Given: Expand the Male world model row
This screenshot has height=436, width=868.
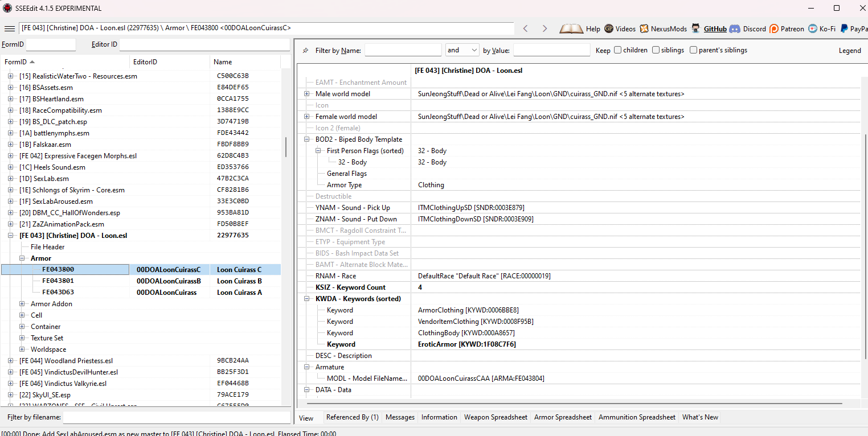Looking at the screenshot, I should pyautogui.click(x=307, y=94).
